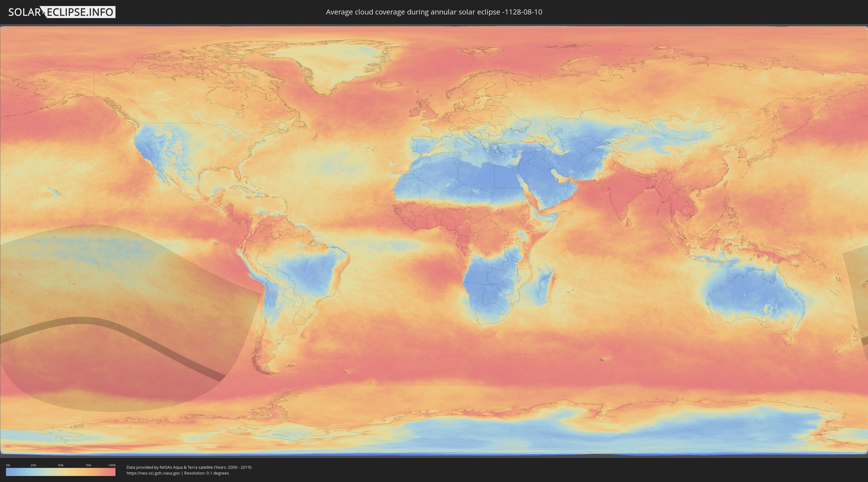
Task: Click the 100% label on the legend
Action: point(112,465)
